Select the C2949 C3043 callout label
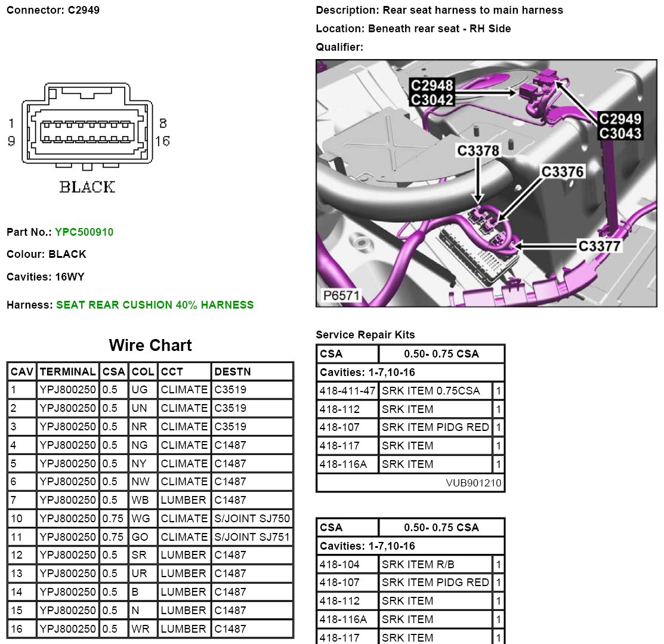The width and height of the screenshot is (664, 644). [620, 126]
